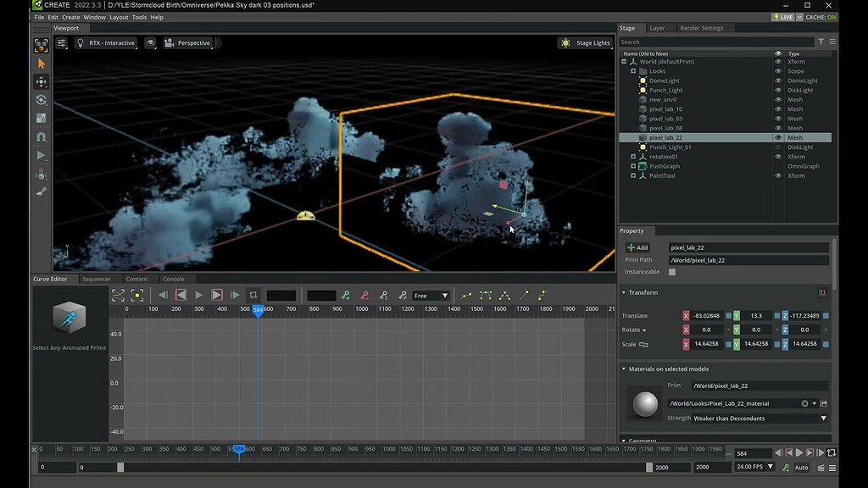Click the filter icon beside Stage search
868x488 pixels.
[x=821, y=42]
